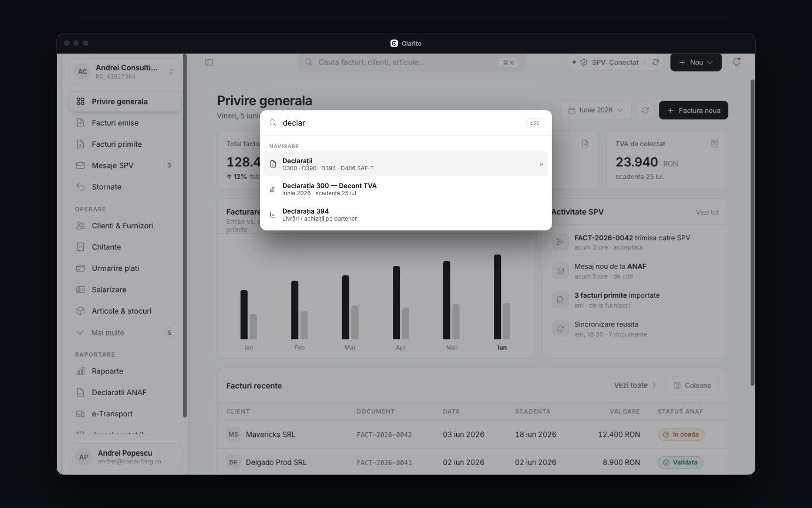Click document FACT-2026-0041
Image resolution: width=812 pixels, height=508 pixels.
[x=384, y=462]
